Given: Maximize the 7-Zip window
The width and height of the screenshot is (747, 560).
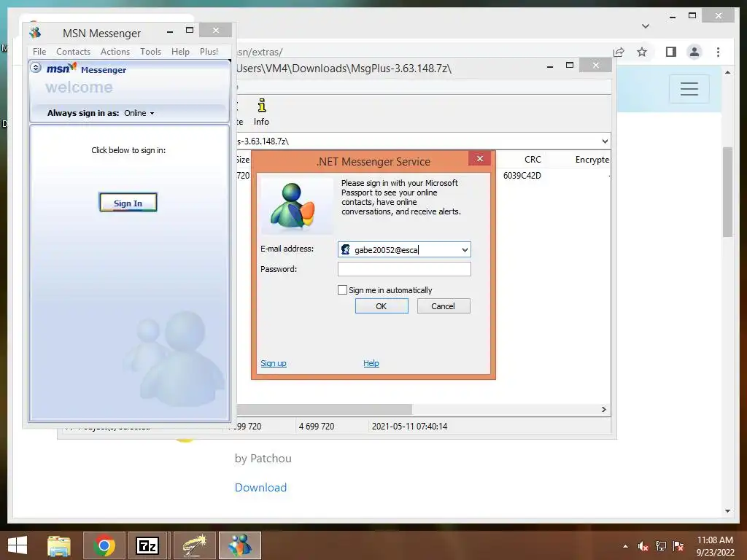Looking at the screenshot, I should tap(570, 65).
